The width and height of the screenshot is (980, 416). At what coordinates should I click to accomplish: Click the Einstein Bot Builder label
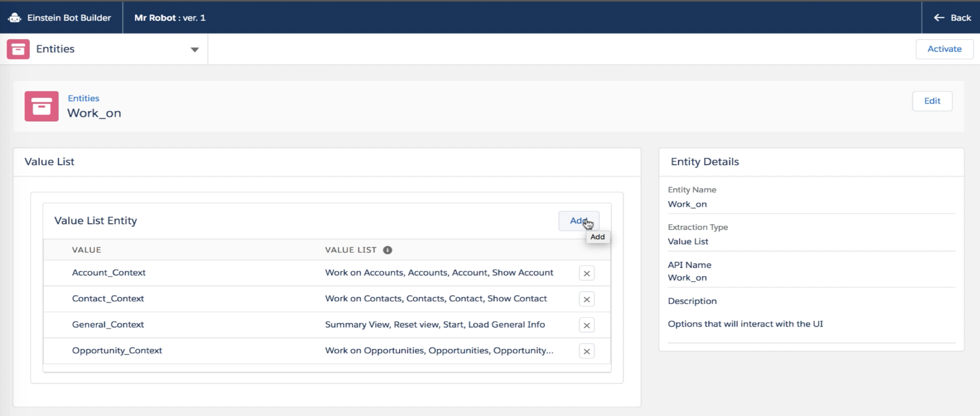pos(69,17)
